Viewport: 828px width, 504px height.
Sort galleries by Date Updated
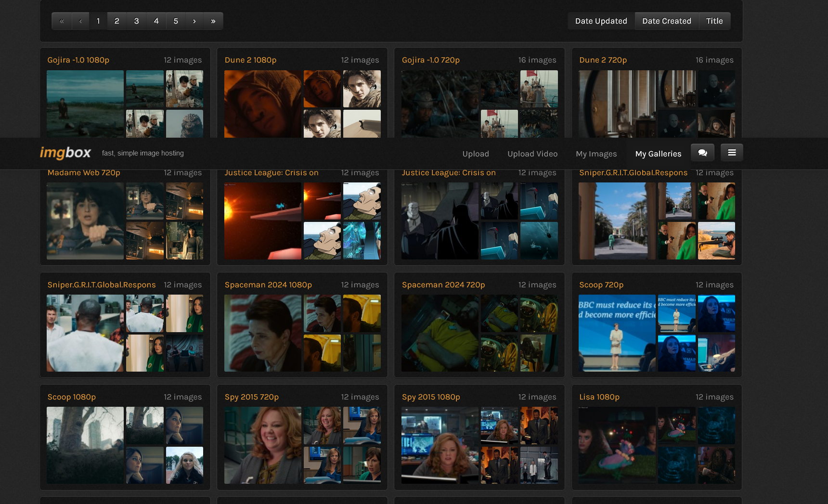coord(601,21)
